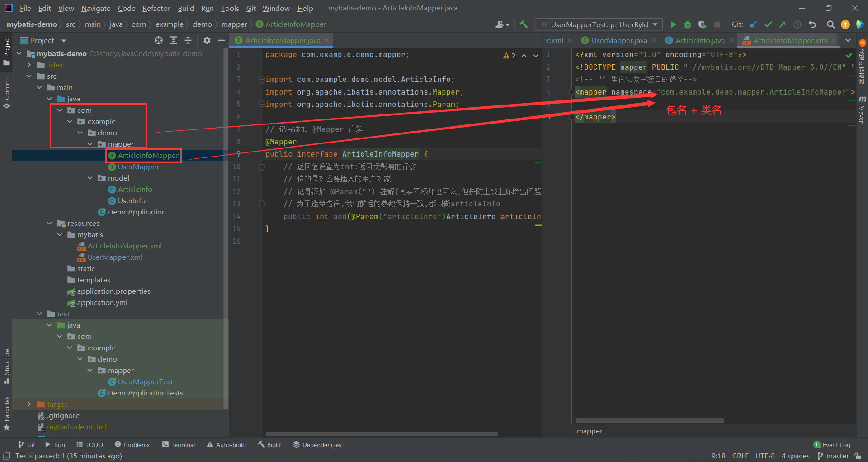Viewport: 868px width, 462px height.
Task: Click the UTF-8 encoding indicator
Action: [765, 456]
